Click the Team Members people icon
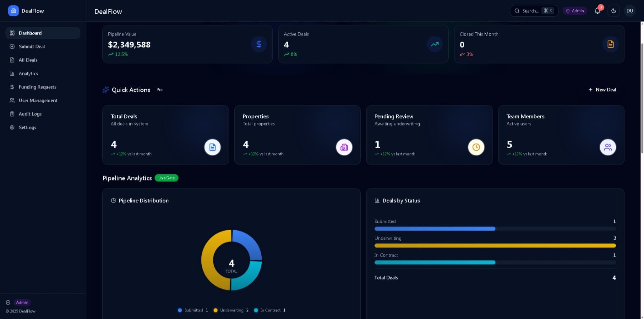This screenshot has width=644, height=319. 608,147
